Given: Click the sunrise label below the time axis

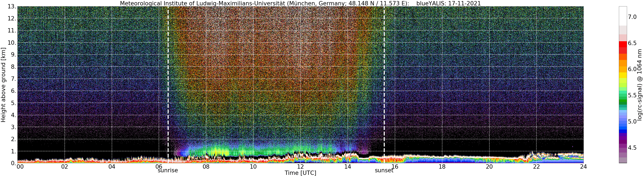Looking at the screenshot, I should click(168, 171).
